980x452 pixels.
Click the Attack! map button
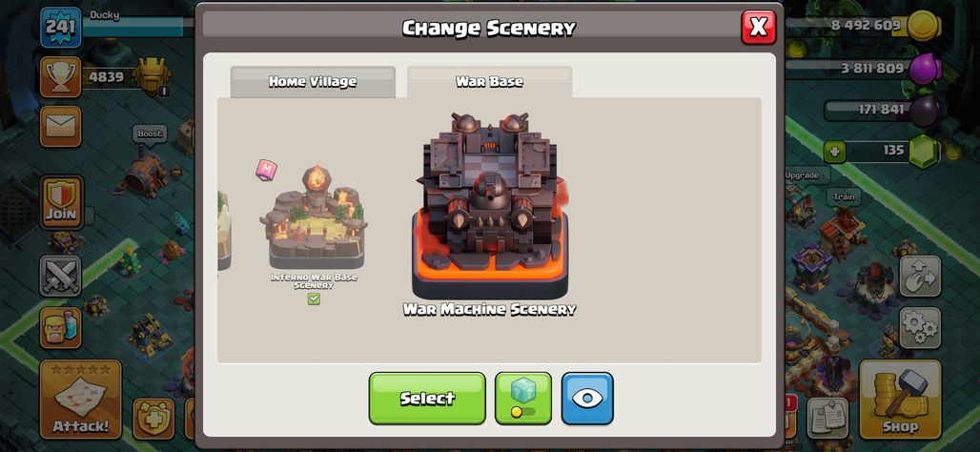pos(81,401)
